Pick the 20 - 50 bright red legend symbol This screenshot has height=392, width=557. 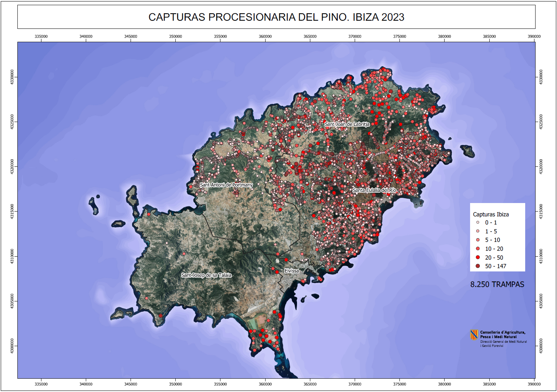pos(477,257)
